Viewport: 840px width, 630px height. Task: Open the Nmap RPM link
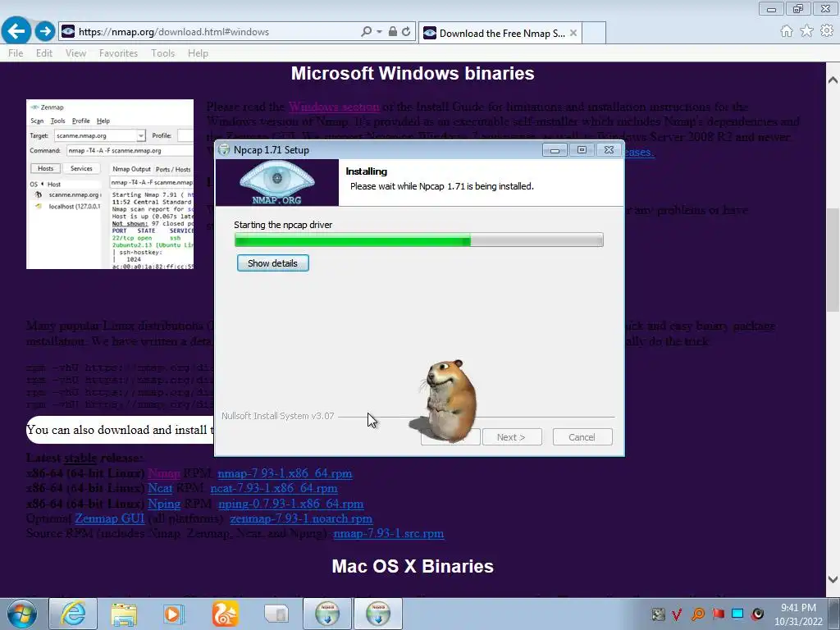click(x=164, y=473)
